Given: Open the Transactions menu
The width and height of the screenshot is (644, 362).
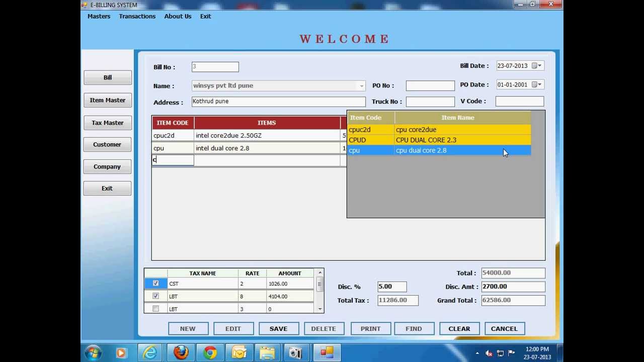Looking at the screenshot, I should click(x=137, y=16).
